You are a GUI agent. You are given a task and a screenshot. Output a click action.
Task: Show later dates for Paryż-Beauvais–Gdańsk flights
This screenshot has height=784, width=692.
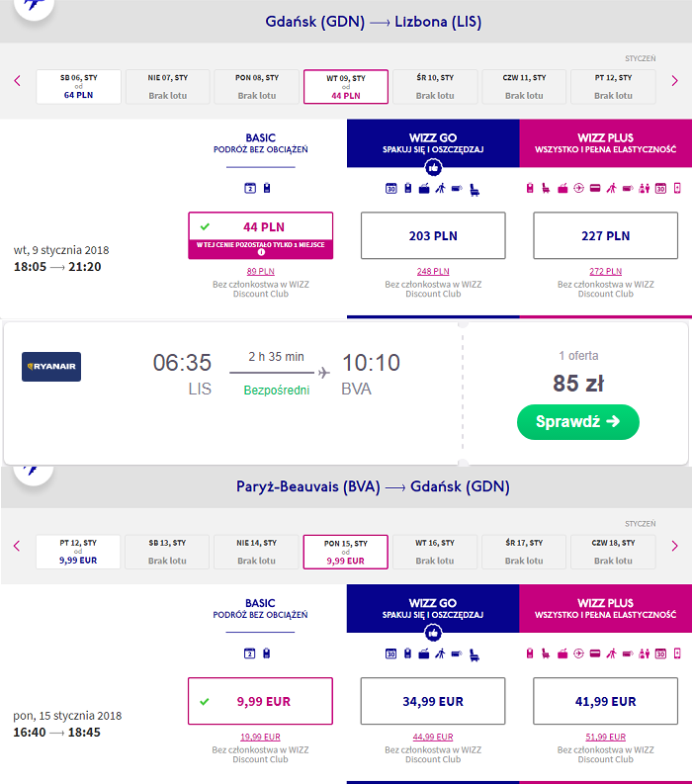coord(674,546)
